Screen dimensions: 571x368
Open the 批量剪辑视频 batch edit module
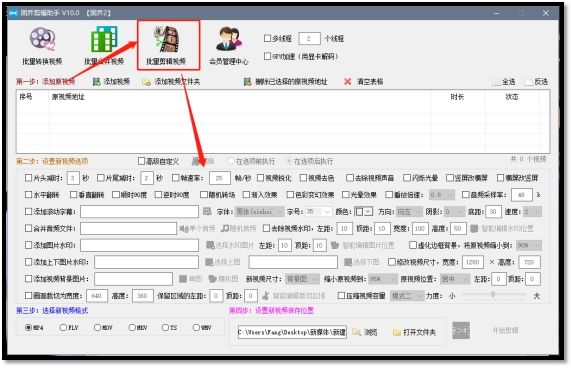167,45
